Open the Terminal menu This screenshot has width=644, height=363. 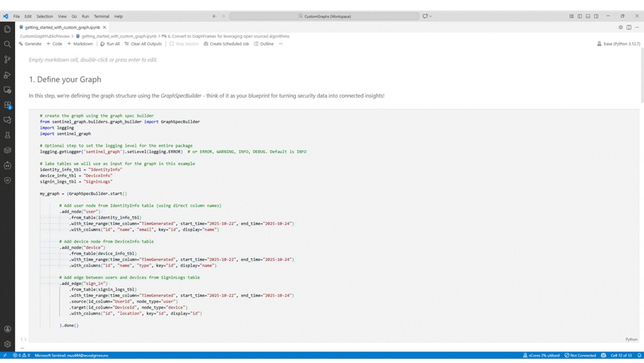coord(101,16)
